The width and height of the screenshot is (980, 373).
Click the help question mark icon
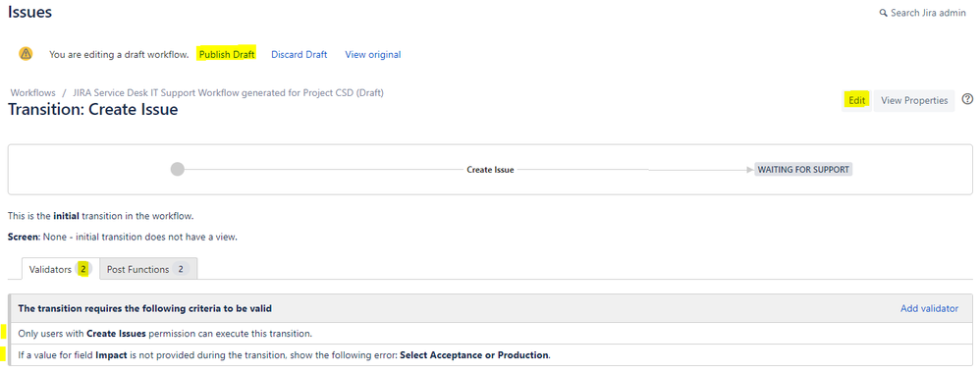point(967,99)
